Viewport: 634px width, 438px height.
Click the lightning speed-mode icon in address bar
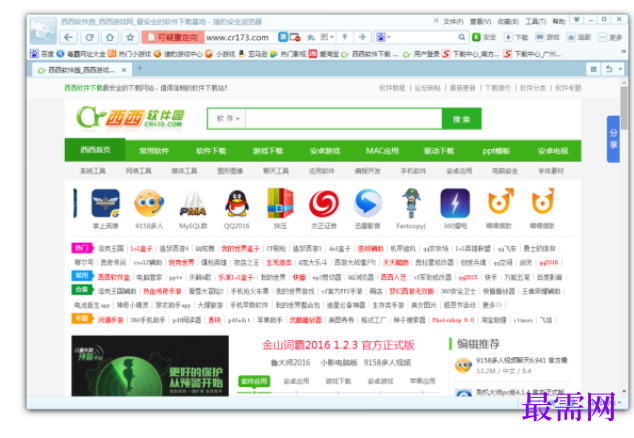(x=345, y=37)
